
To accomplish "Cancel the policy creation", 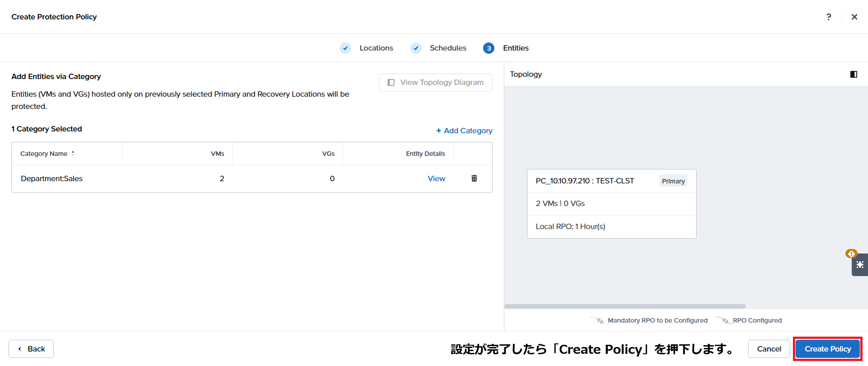I will point(769,349).
